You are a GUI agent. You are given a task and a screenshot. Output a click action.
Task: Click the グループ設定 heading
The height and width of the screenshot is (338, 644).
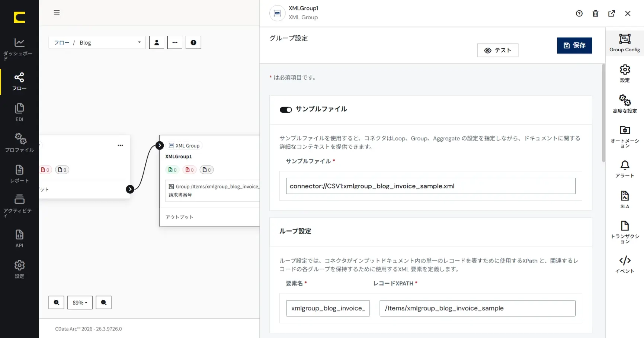click(x=289, y=38)
